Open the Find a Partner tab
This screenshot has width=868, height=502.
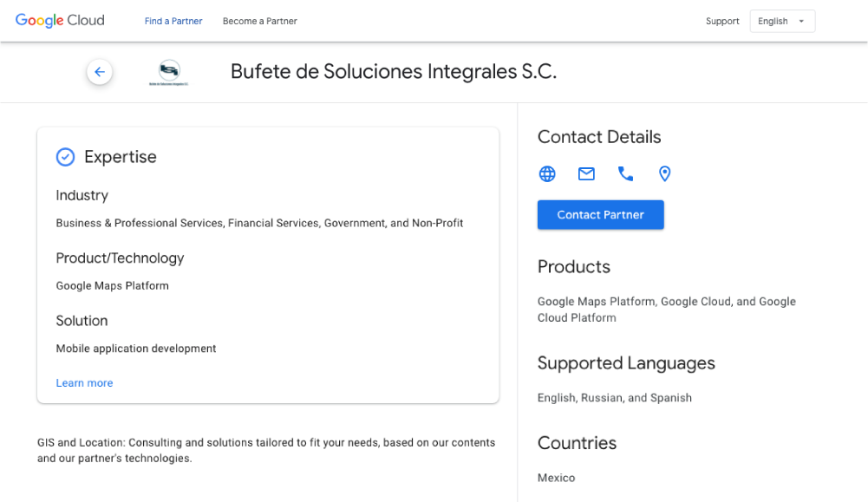(173, 22)
